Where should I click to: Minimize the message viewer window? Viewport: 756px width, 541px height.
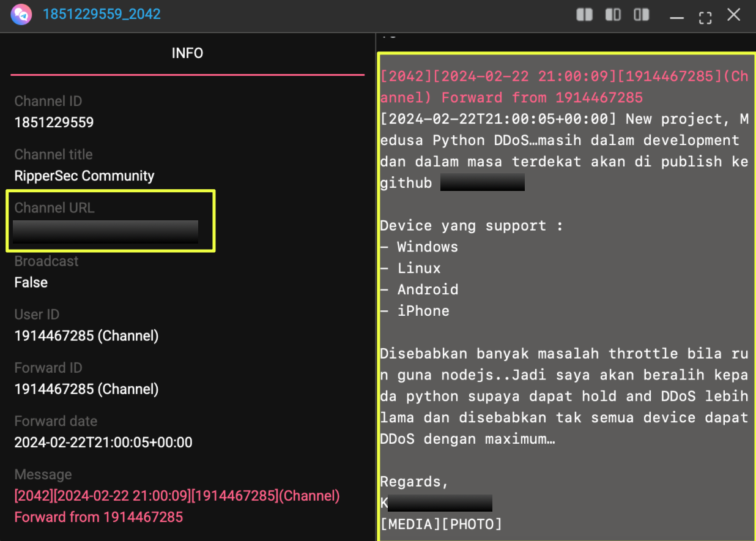676,16
